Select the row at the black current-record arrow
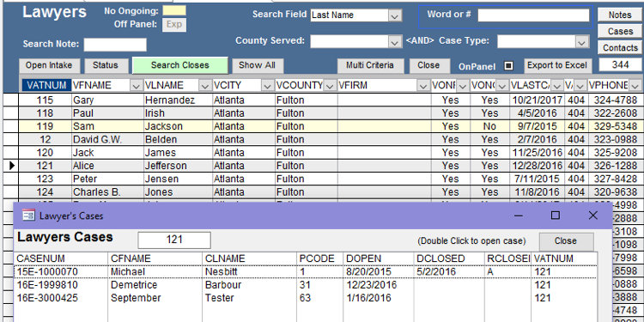This screenshot has height=322, width=644. [11, 166]
